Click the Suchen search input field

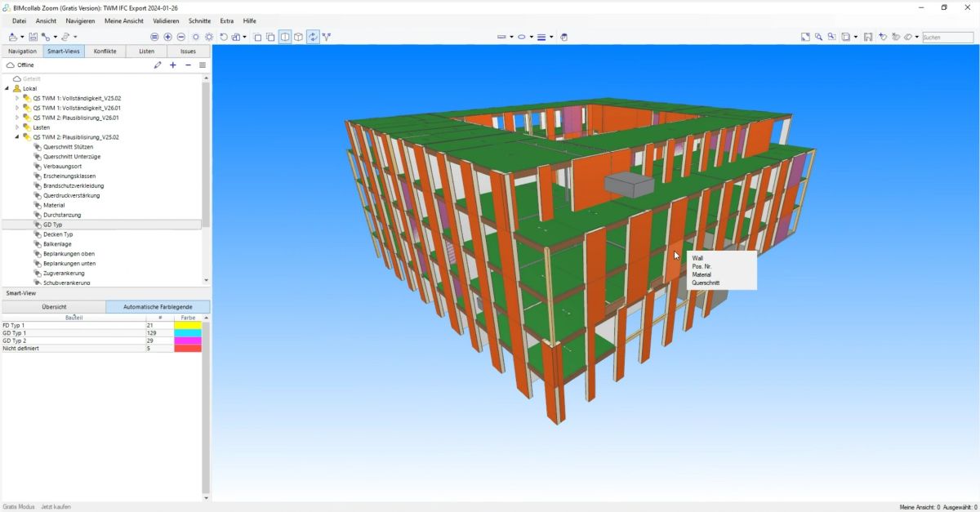[947, 38]
